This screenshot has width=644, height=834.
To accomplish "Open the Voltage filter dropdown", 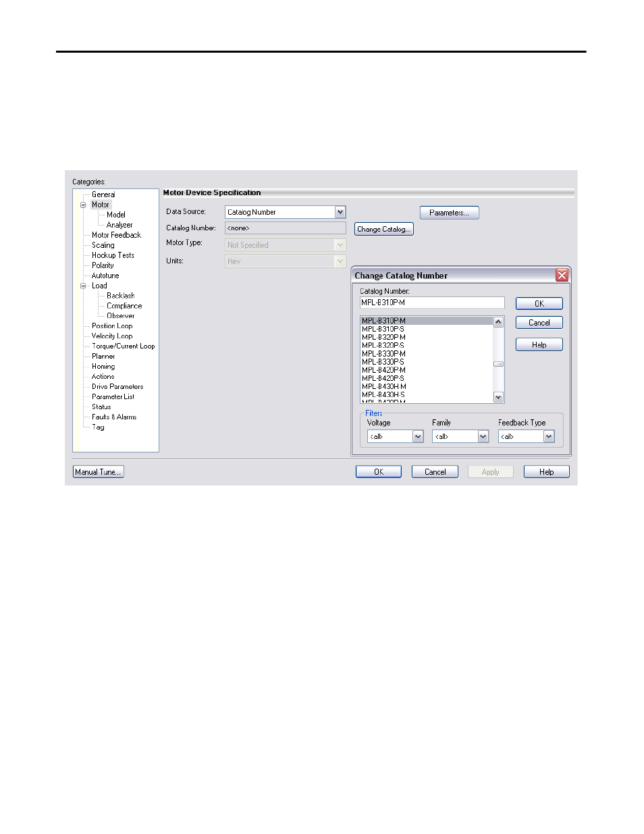I will click(418, 437).
